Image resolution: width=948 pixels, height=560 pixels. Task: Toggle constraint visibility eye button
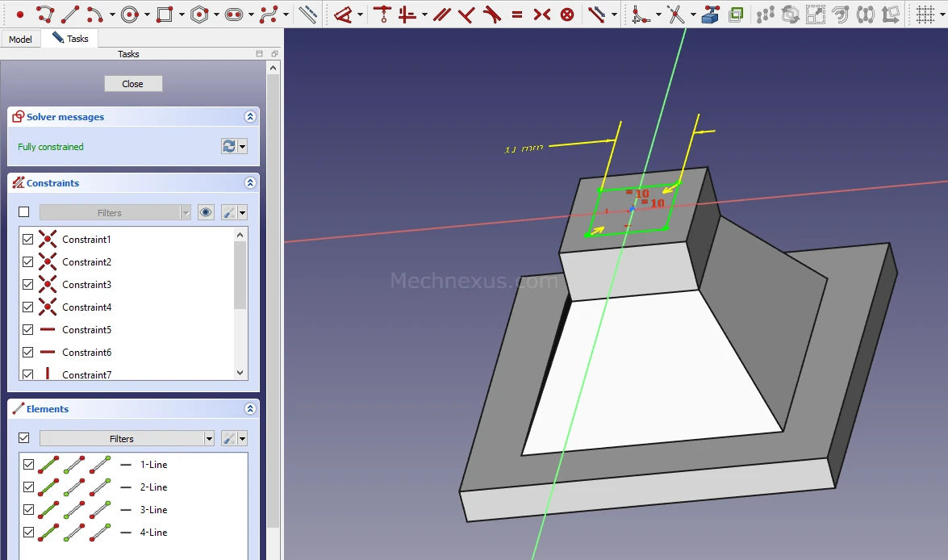coord(207,212)
